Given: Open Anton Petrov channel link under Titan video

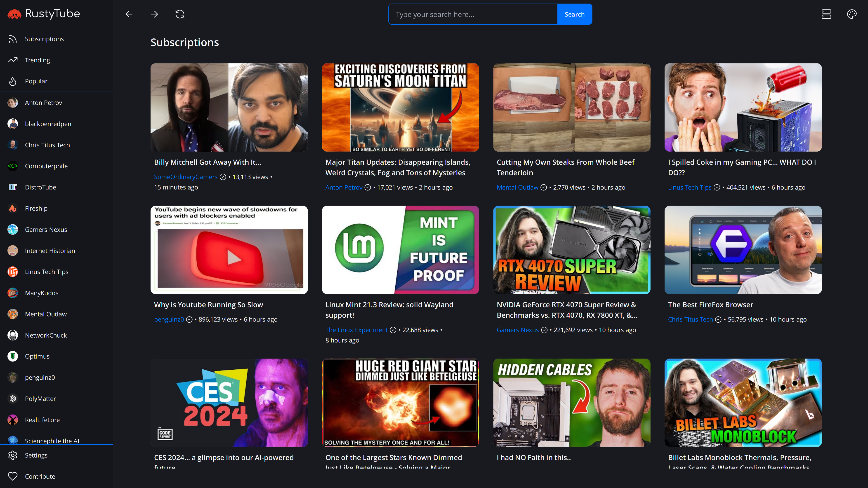Looking at the screenshot, I should tap(344, 187).
